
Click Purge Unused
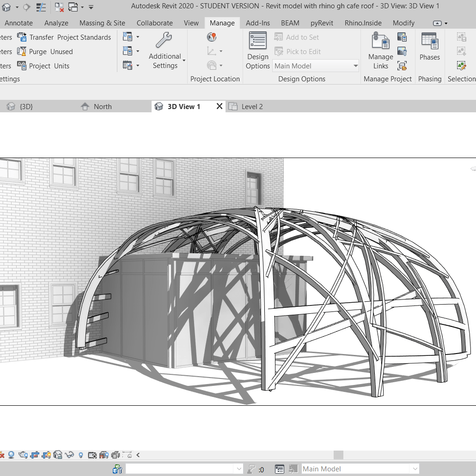(45, 52)
